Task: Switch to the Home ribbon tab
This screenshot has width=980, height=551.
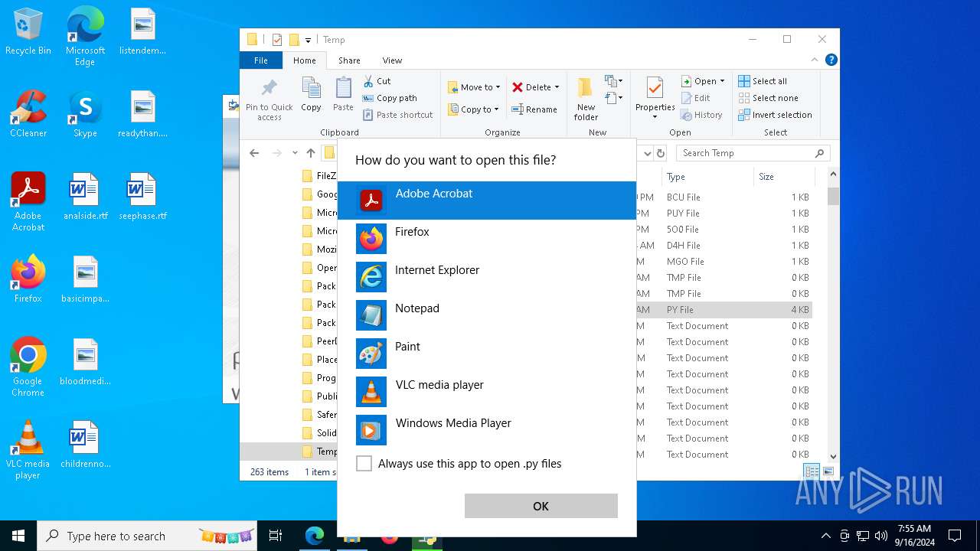Action: [x=304, y=60]
